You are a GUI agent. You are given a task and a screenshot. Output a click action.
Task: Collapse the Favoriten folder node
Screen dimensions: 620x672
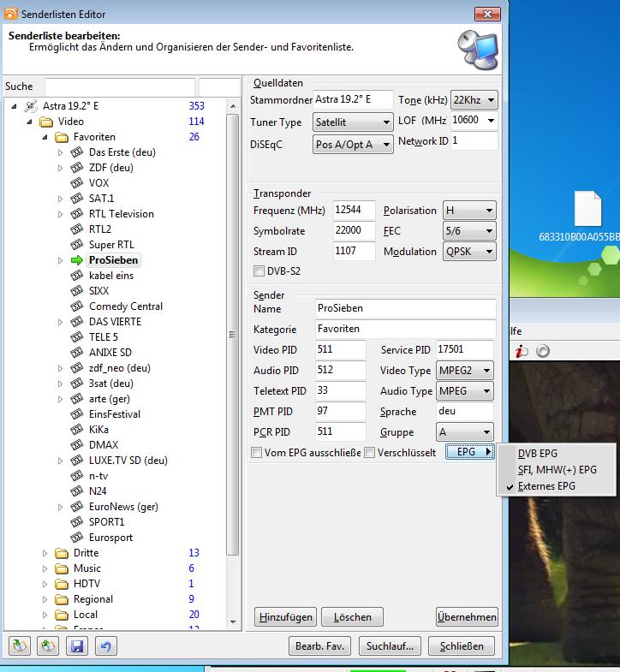tap(45, 137)
